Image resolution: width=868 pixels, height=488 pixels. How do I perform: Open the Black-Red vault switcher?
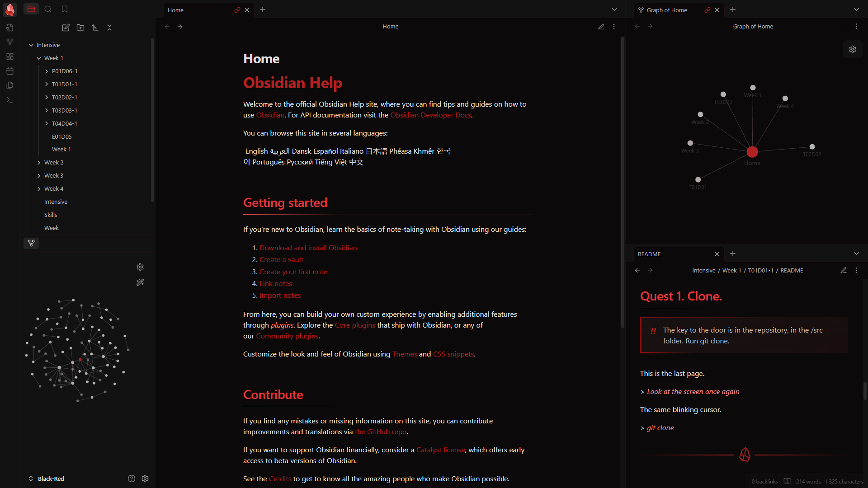tap(47, 479)
